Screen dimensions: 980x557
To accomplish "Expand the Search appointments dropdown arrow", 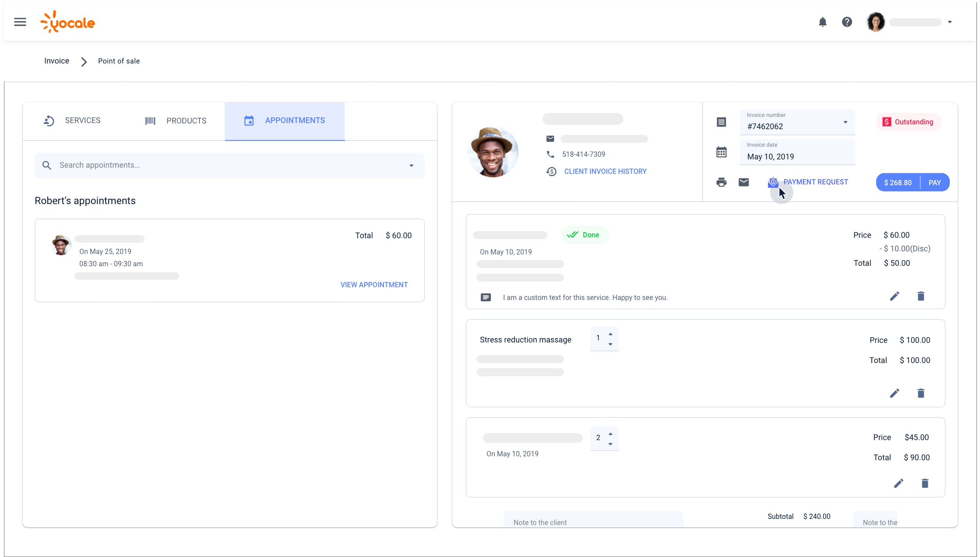I will [411, 166].
